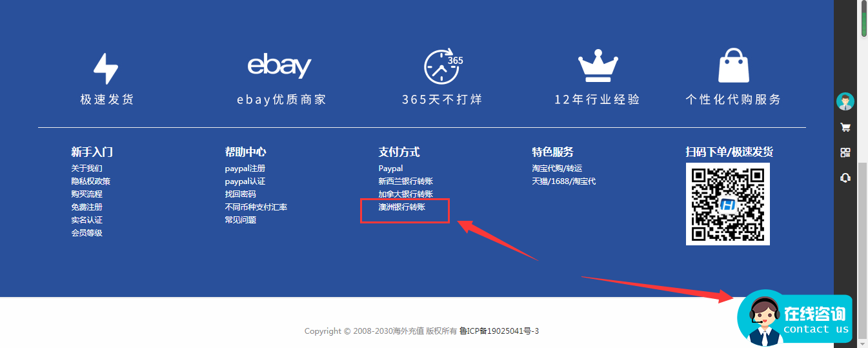This screenshot has width=868, height=348.
Task: Click the QR code grid sidebar icon
Action: click(845, 152)
